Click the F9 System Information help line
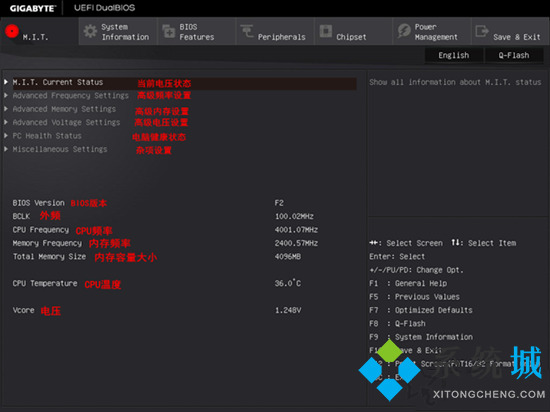The height and width of the screenshot is (412, 550). tap(421, 337)
